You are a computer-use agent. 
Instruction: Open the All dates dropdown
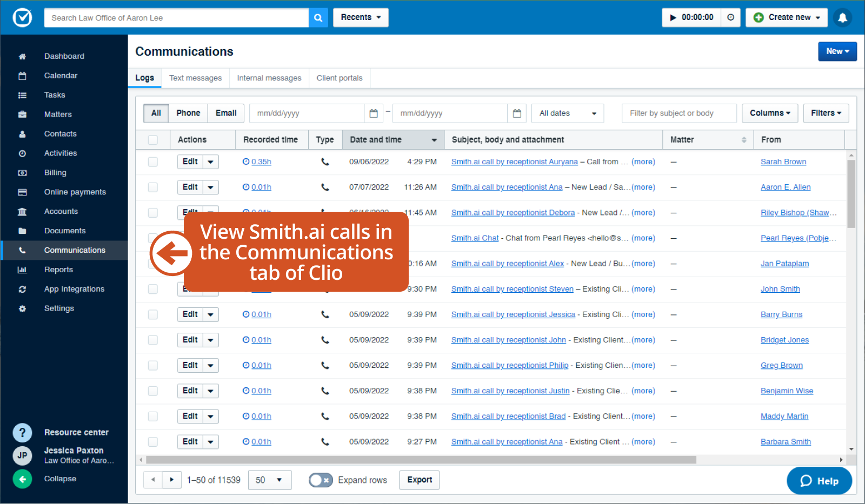tap(567, 113)
